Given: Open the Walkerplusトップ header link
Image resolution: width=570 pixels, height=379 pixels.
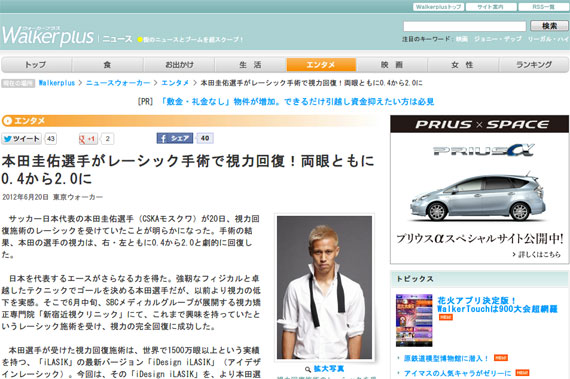Looking at the screenshot, I should tap(438, 7).
